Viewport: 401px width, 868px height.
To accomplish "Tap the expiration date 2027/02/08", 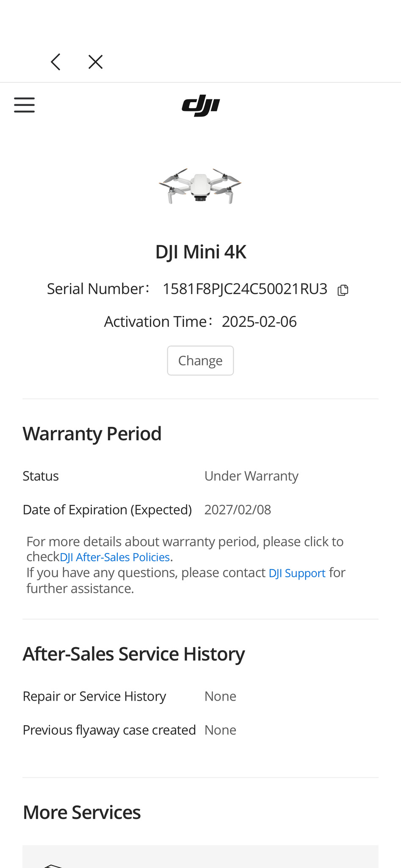I will click(238, 509).
